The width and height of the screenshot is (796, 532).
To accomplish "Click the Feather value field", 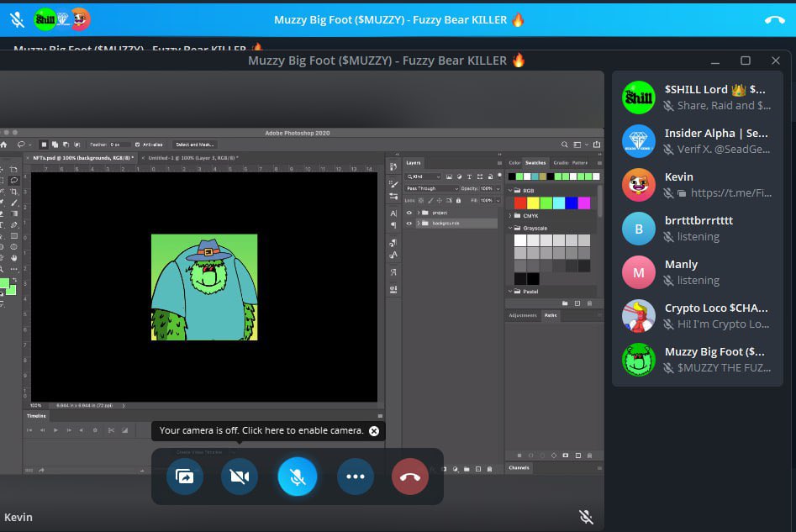I will tap(119, 145).
